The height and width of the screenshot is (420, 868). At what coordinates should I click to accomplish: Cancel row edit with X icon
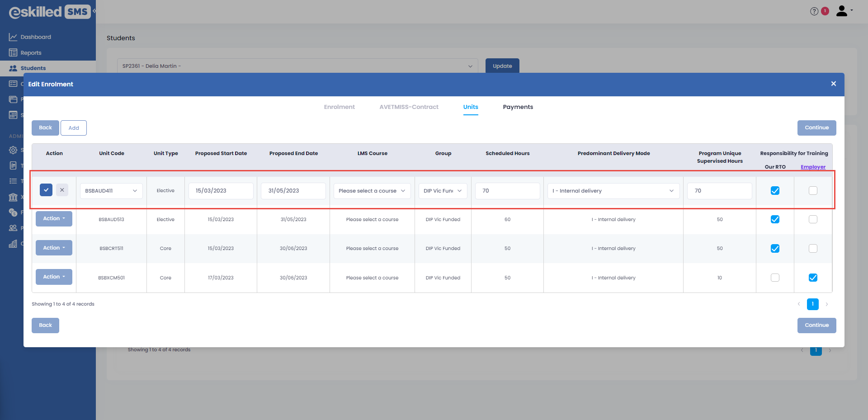(62, 190)
